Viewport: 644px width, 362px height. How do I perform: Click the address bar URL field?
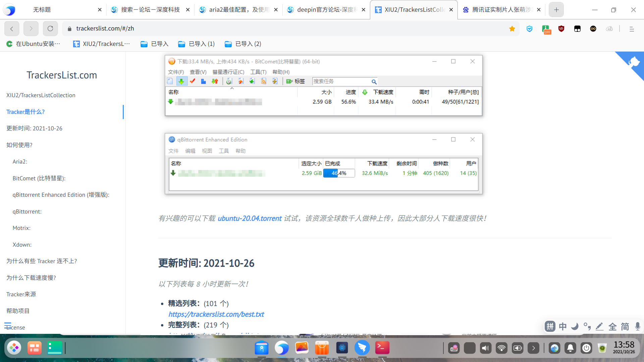(x=268, y=29)
